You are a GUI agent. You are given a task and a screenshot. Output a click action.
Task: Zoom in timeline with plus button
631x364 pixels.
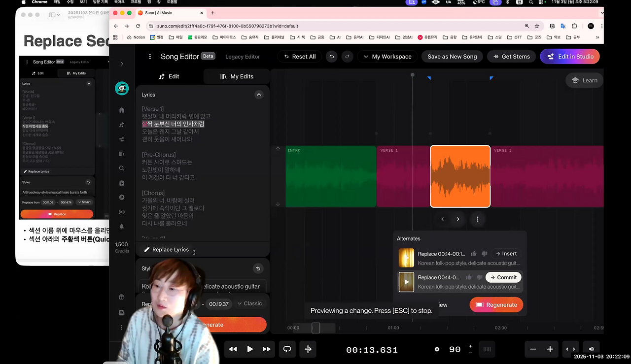[x=550, y=349]
